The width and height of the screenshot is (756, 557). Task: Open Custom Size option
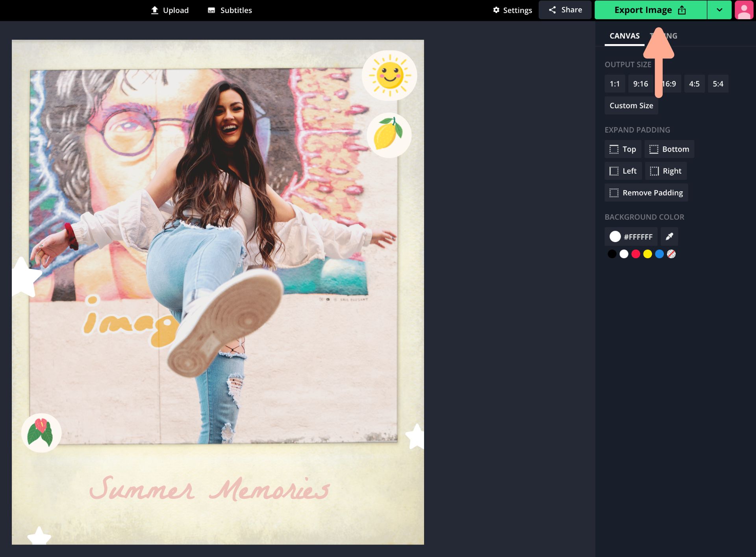(631, 105)
